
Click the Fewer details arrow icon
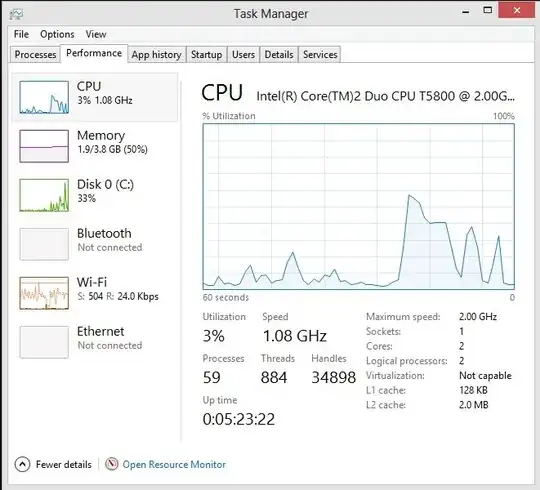[22, 464]
